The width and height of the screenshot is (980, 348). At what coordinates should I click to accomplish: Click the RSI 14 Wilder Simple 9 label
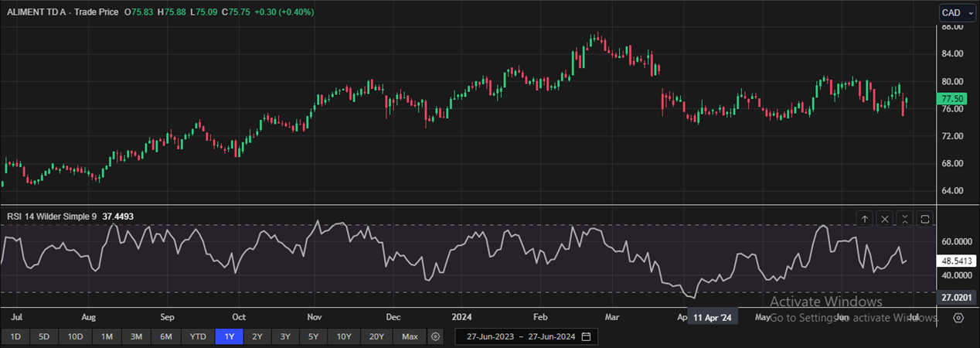coord(51,217)
